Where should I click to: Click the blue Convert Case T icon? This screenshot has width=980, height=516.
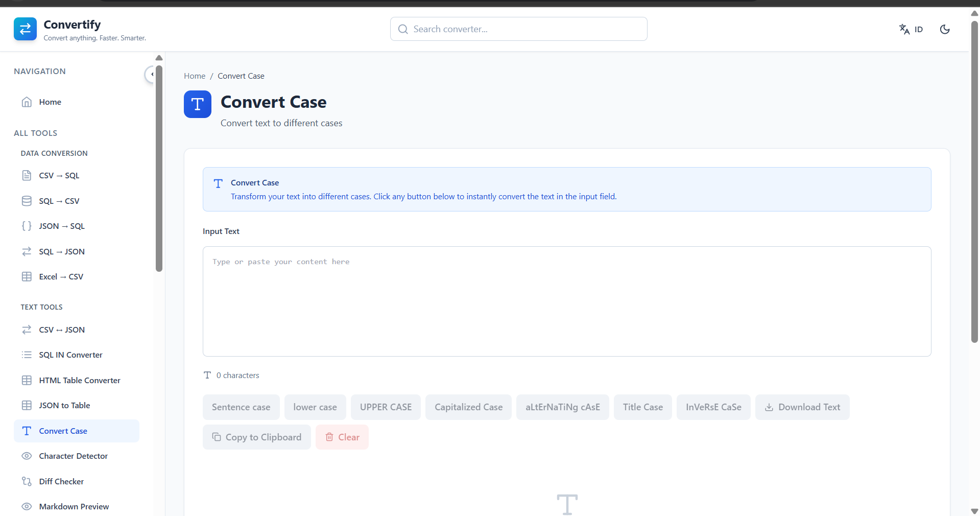[x=198, y=104]
